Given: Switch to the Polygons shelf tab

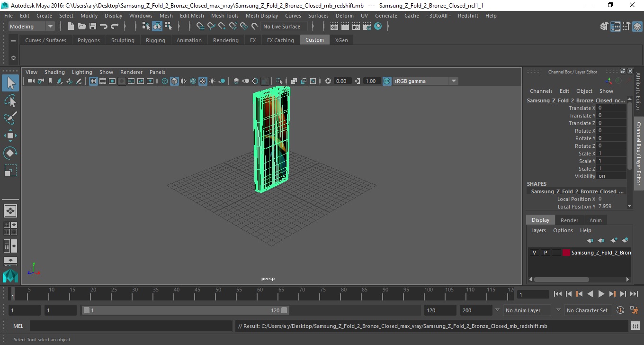Looking at the screenshot, I should coord(89,40).
